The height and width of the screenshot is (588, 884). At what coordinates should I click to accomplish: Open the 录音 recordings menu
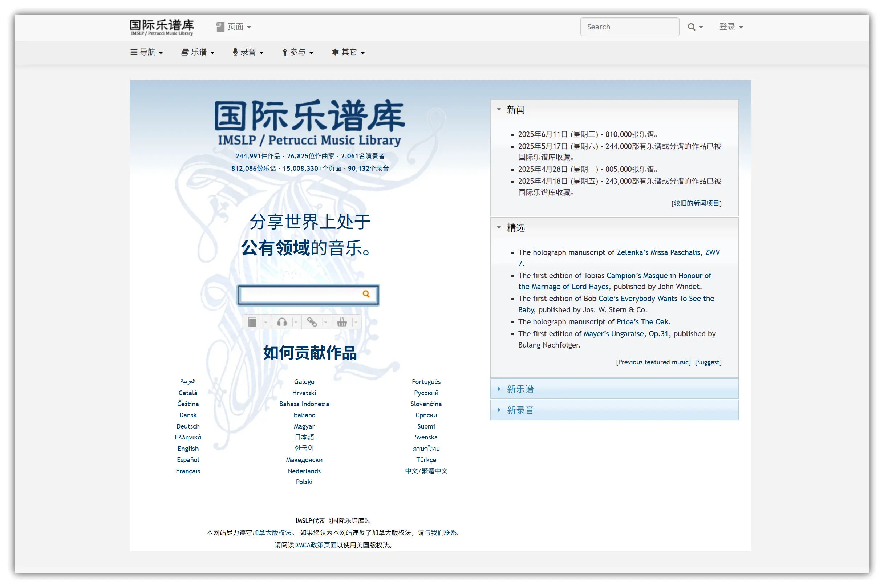(248, 52)
